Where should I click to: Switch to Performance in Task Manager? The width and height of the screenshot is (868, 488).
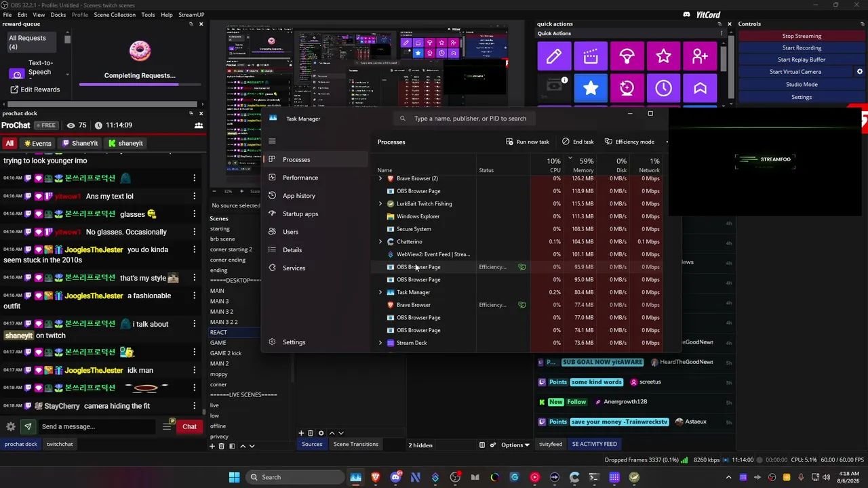[300, 178]
